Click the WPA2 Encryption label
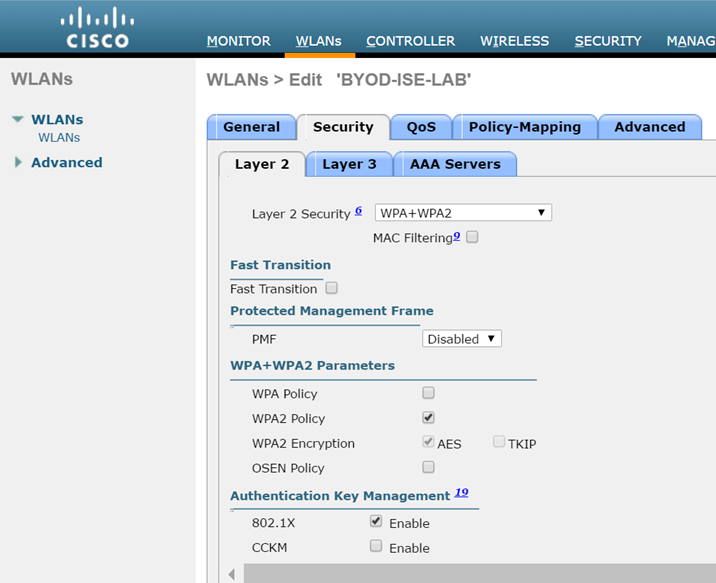The width and height of the screenshot is (716, 583). click(303, 443)
